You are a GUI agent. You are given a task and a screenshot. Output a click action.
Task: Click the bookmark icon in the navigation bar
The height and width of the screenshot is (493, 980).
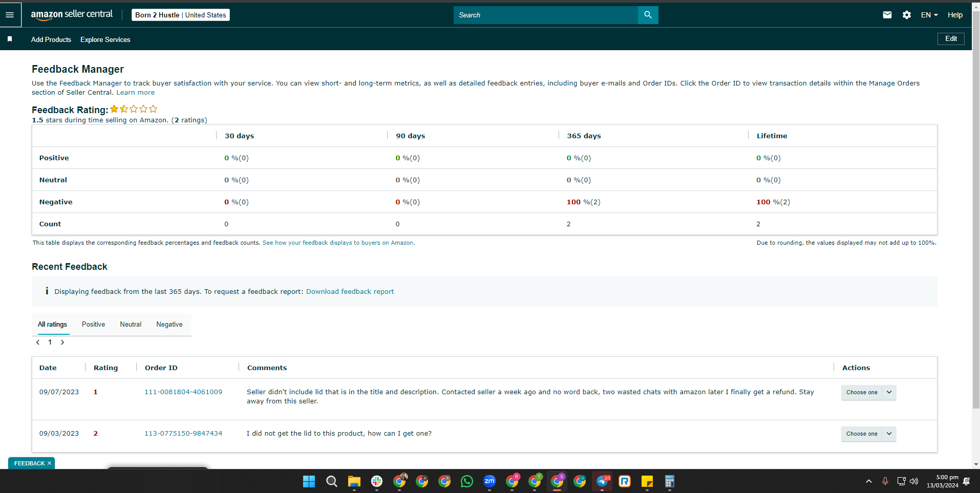10,39
